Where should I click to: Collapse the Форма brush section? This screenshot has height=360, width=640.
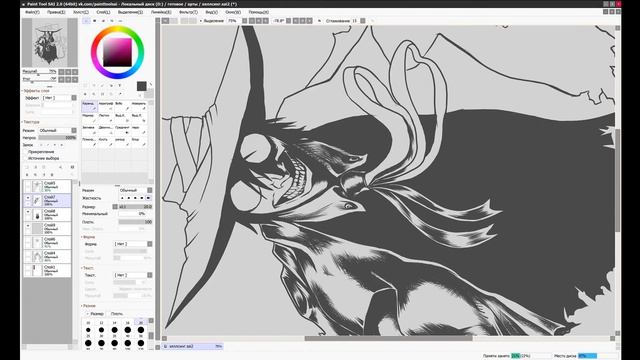tap(88, 237)
